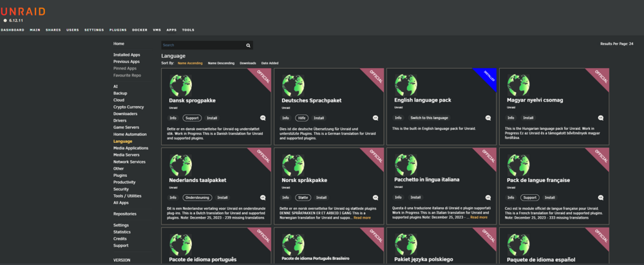Viewport: 644px width, 265px height.
Task: Open Repositories in the sidebar
Action: click(x=125, y=214)
